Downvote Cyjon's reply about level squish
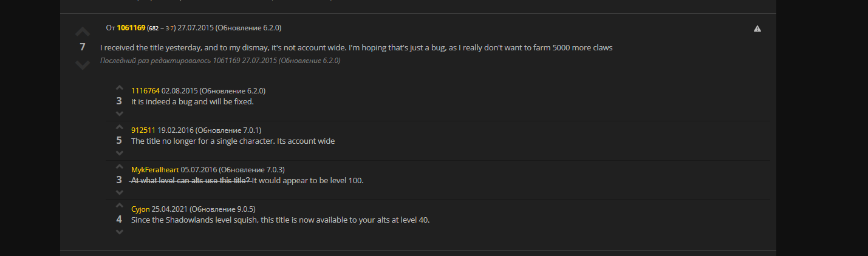Screen dimensions: 868x256 (119, 232)
